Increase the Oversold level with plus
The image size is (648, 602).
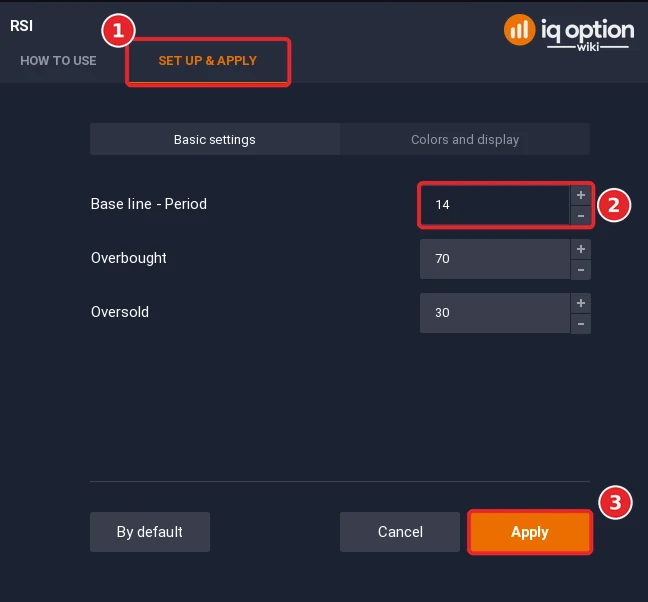tap(581, 303)
